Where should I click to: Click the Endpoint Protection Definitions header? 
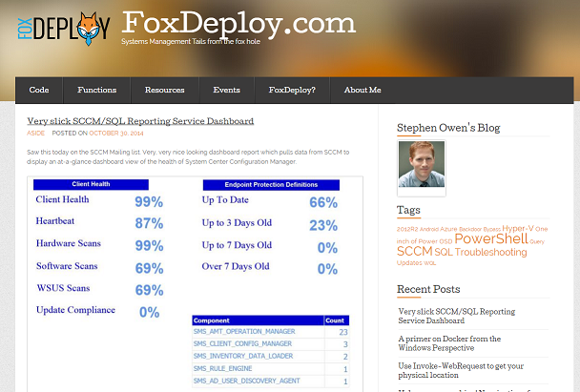271,185
